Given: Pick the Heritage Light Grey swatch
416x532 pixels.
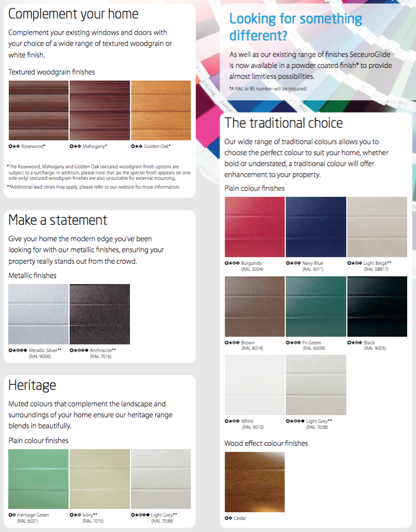Looking at the screenshot, I should click(x=161, y=479).
